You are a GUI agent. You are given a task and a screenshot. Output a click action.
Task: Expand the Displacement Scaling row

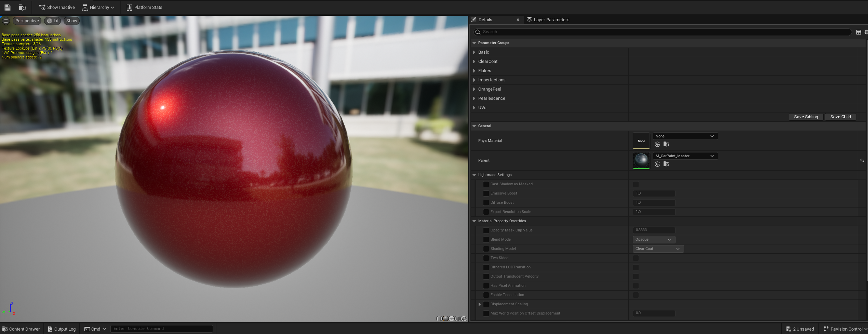480,304
